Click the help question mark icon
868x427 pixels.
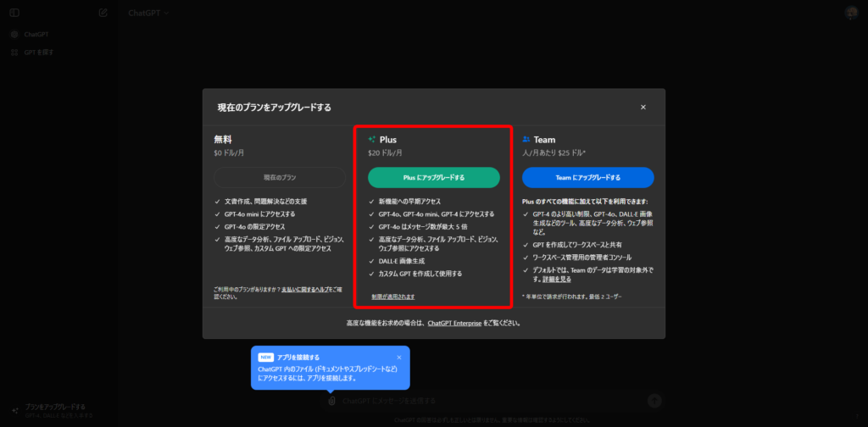pos(857,416)
